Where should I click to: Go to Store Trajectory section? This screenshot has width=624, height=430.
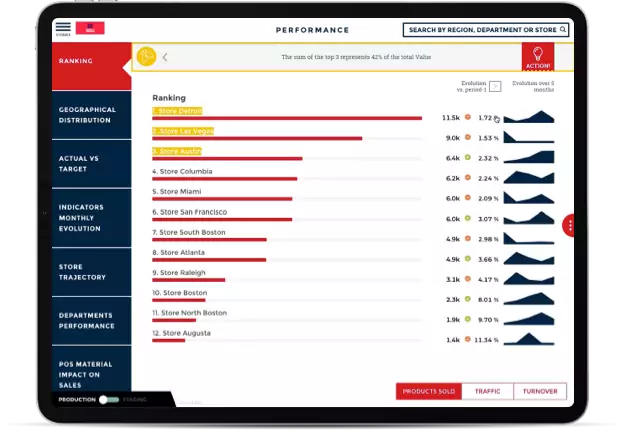click(88, 272)
